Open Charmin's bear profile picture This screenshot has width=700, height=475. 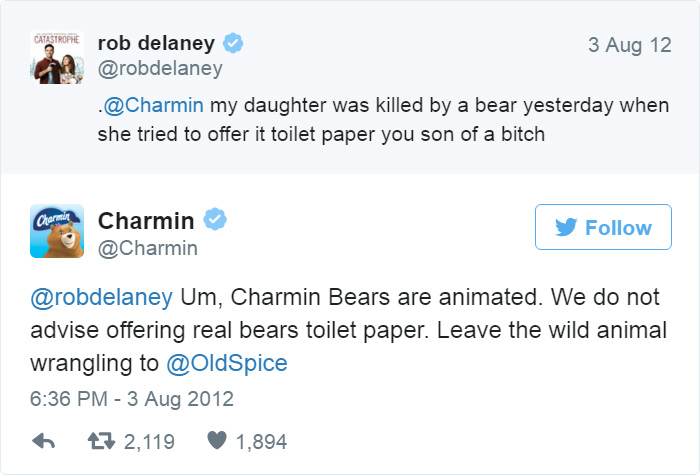(57, 231)
